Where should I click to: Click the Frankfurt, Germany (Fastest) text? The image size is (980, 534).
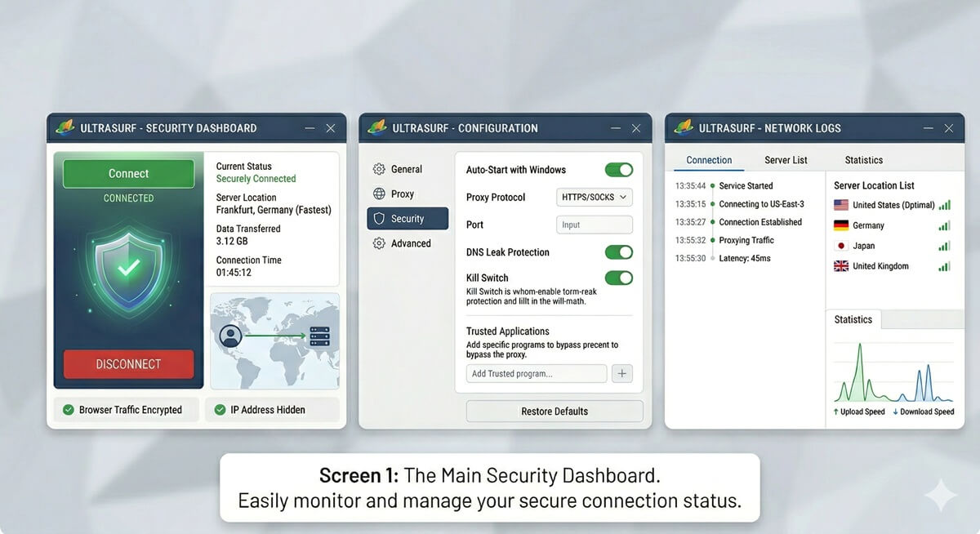click(x=274, y=210)
